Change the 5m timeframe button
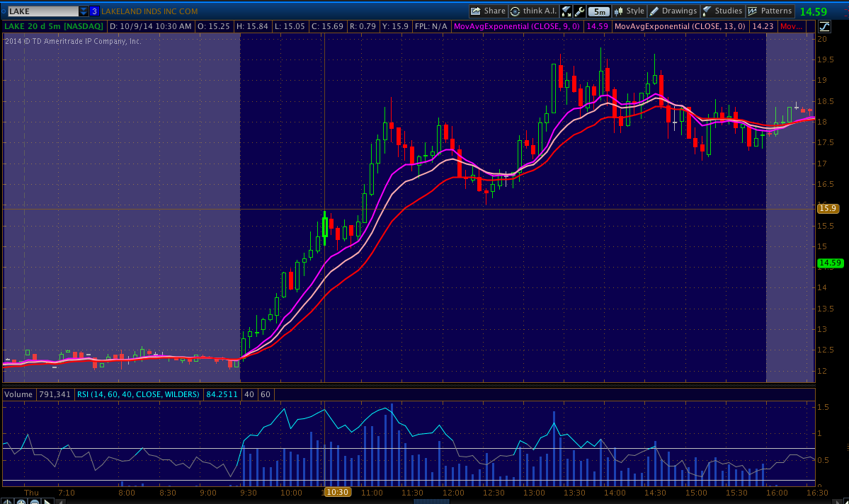Image resolution: width=849 pixels, height=504 pixels. click(599, 11)
